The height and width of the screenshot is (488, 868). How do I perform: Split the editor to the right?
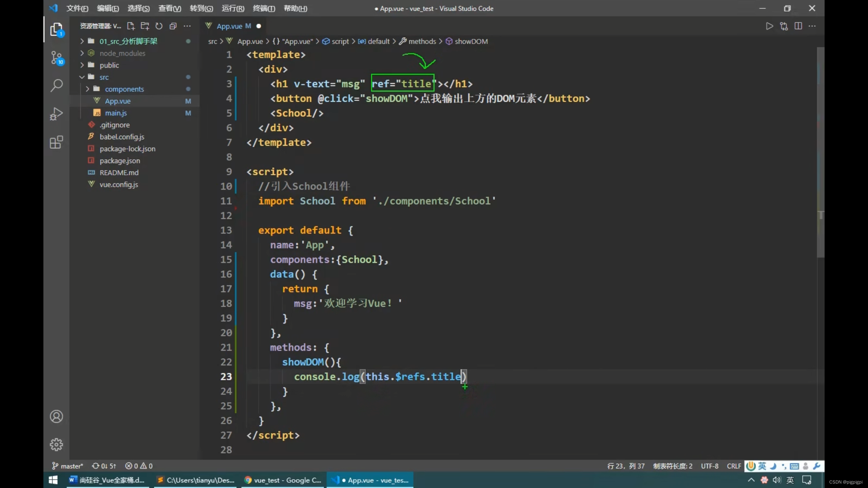click(x=798, y=26)
